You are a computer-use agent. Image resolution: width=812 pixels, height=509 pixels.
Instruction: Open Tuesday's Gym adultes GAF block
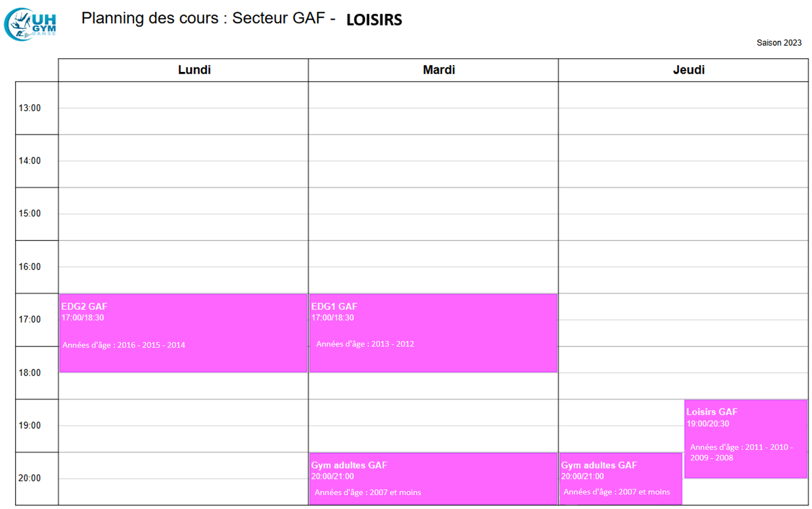click(433, 478)
